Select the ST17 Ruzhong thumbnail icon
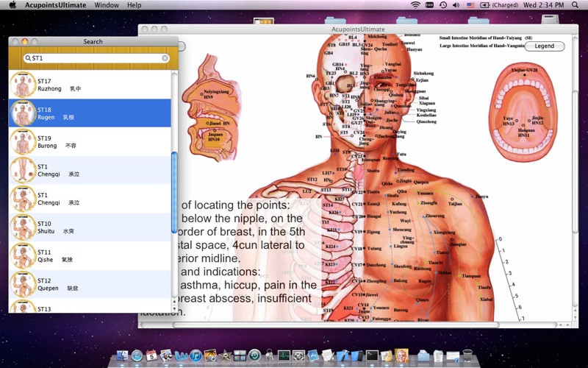 23,85
